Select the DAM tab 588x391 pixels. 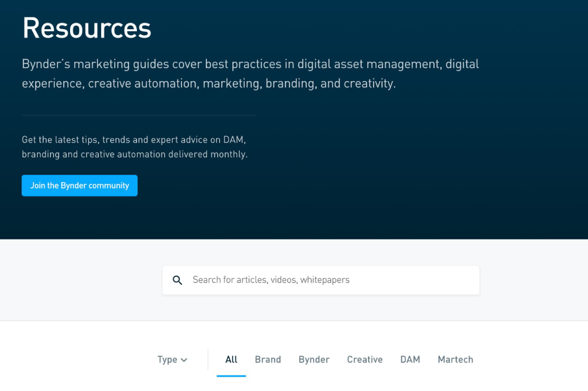pos(410,359)
